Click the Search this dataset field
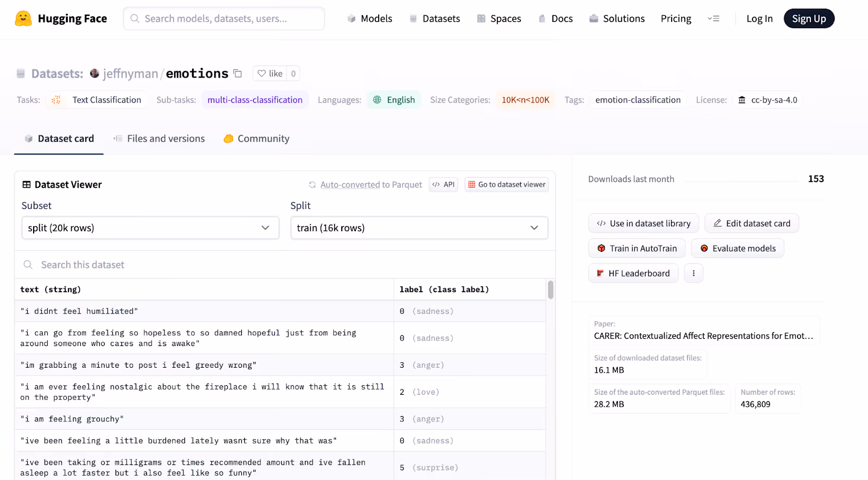Screen dimensions: 868x480 click(x=285, y=265)
